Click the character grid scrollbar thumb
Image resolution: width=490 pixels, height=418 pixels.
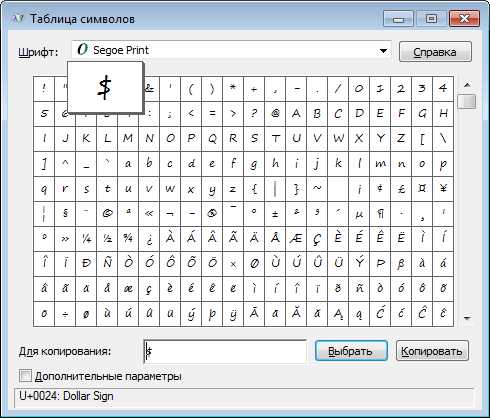pos(467,101)
